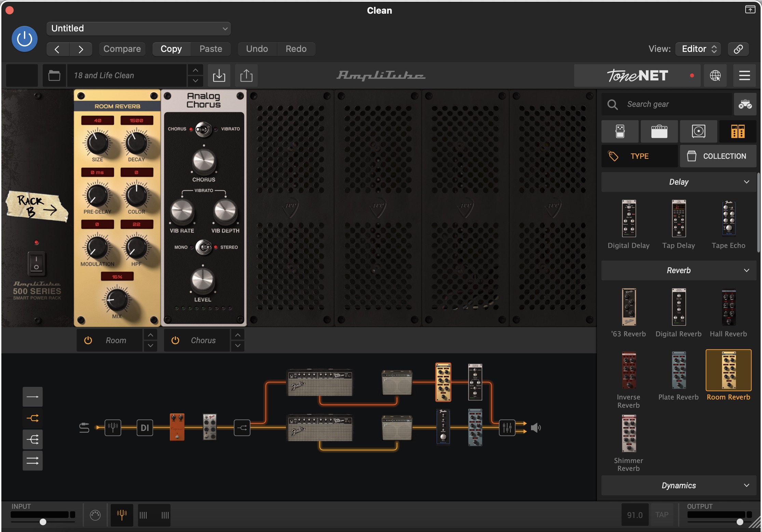Select the amp head gear category
This screenshot has height=532, width=762.
pyautogui.click(x=659, y=131)
